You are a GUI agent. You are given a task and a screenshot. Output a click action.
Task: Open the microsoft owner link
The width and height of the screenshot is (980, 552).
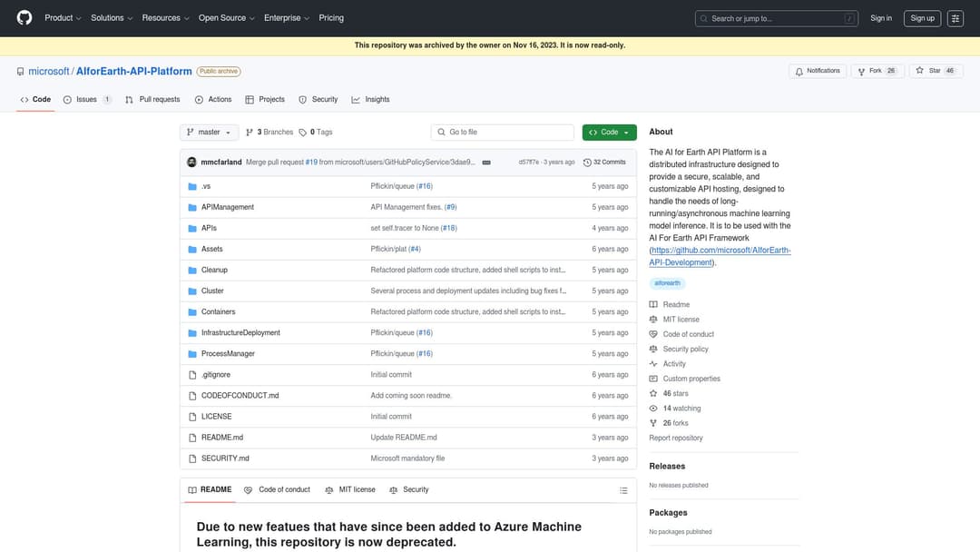49,71
